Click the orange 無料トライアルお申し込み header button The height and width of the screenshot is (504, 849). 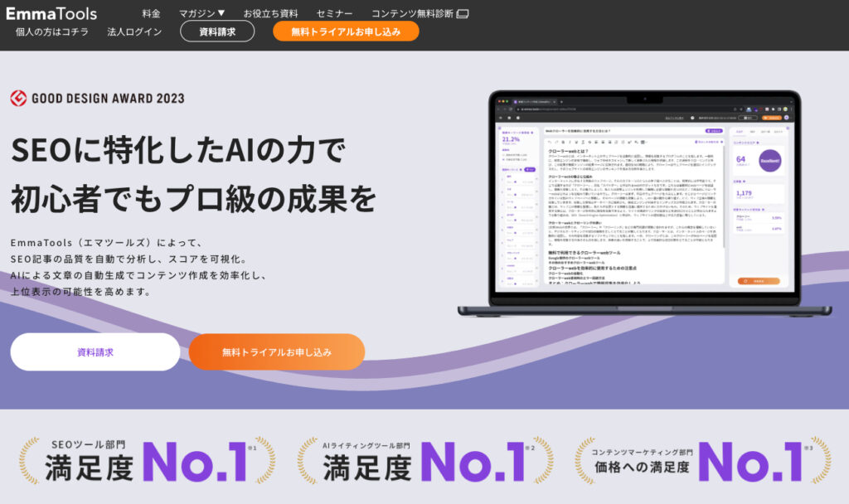(346, 31)
